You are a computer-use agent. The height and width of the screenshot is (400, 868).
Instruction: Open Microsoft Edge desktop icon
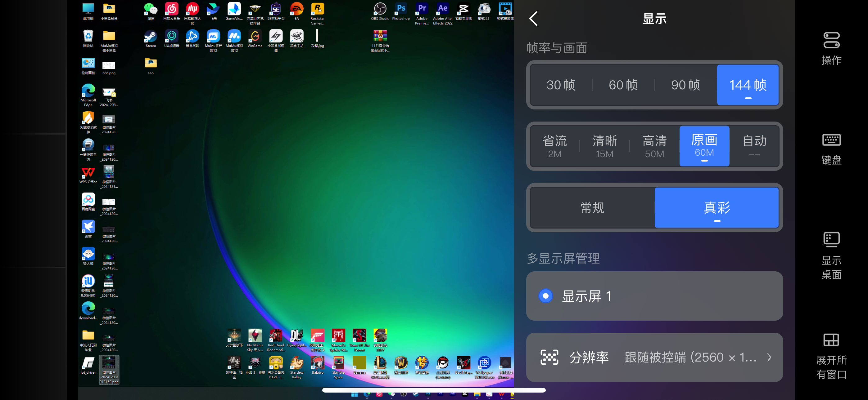click(88, 95)
